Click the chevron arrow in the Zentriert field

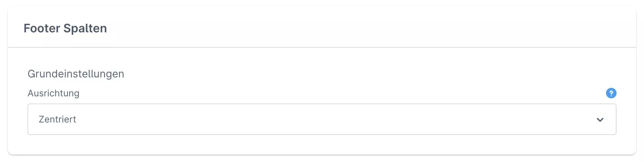[600, 120]
